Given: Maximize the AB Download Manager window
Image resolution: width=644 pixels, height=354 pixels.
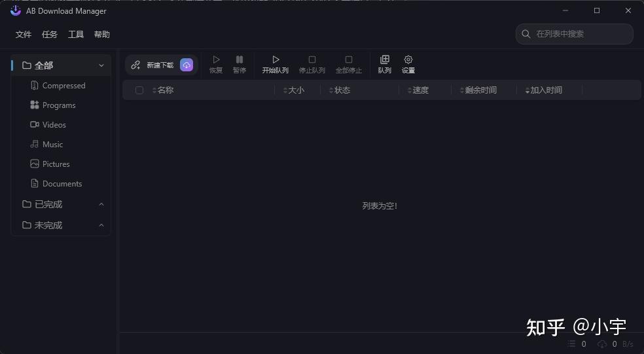Looking at the screenshot, I should tap(597, 10).
